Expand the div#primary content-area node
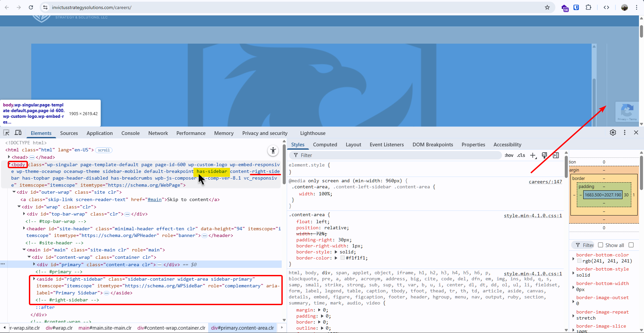The image size is (644, 333). [x=34, y=264]
